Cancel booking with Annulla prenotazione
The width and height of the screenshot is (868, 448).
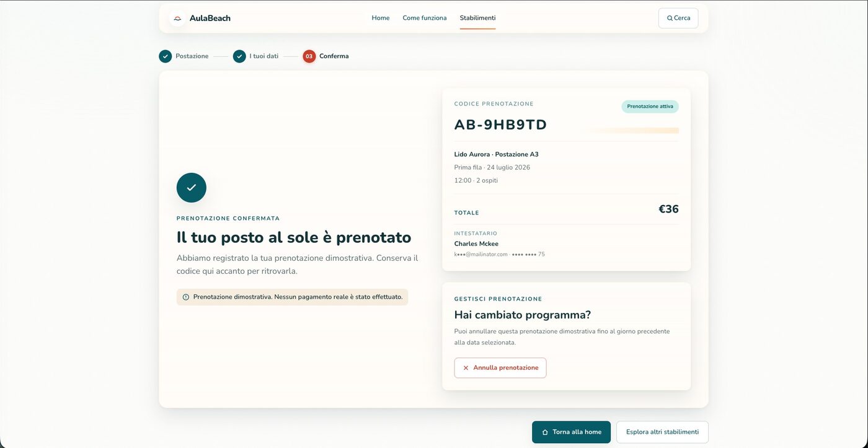pyautogui.click(x=500, y=368)
